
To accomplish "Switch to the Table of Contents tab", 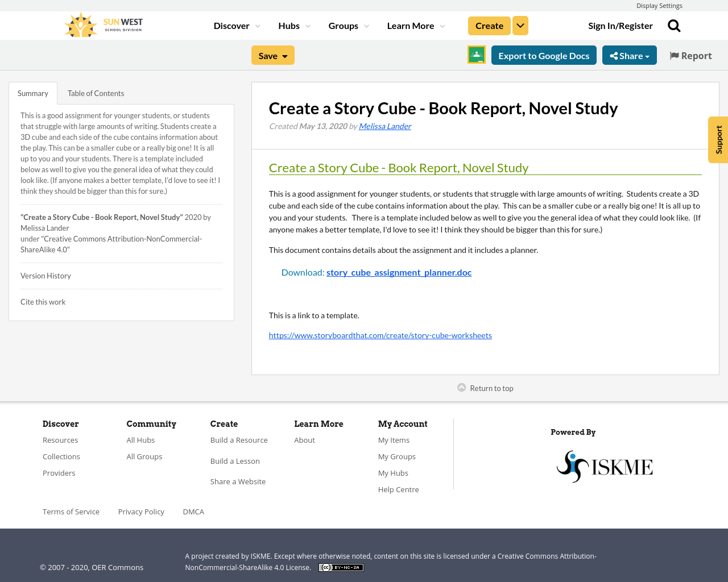I will coord(96,93).
